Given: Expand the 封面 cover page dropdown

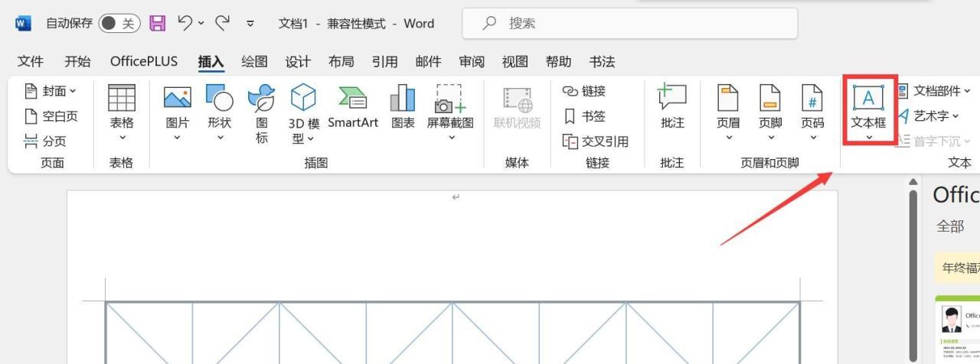Looking at the screenshot, I should [51, 91].
